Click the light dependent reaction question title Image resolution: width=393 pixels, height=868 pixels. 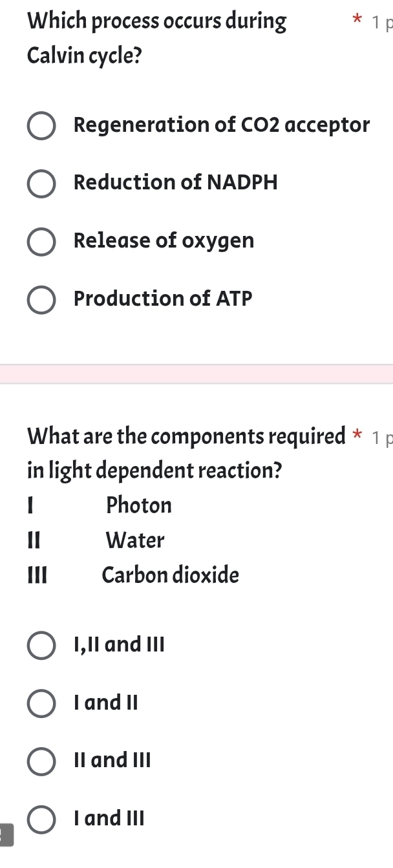pyautogui.click(x=155, y=453)
